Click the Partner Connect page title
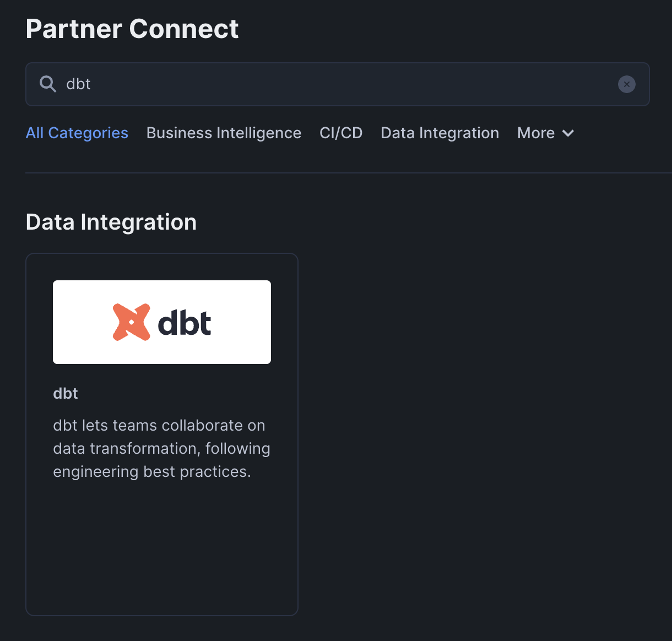 (x=132, y=29)
